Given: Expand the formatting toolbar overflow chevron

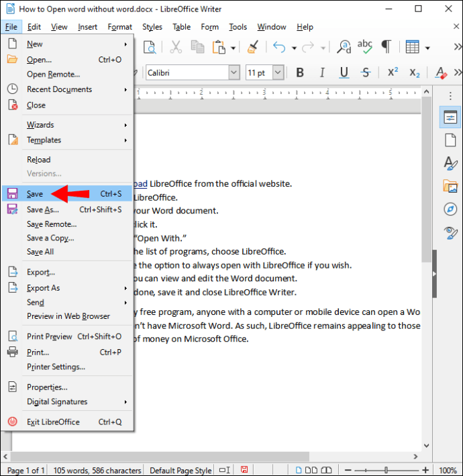Looking at the screenshot, I should [458, 73].
